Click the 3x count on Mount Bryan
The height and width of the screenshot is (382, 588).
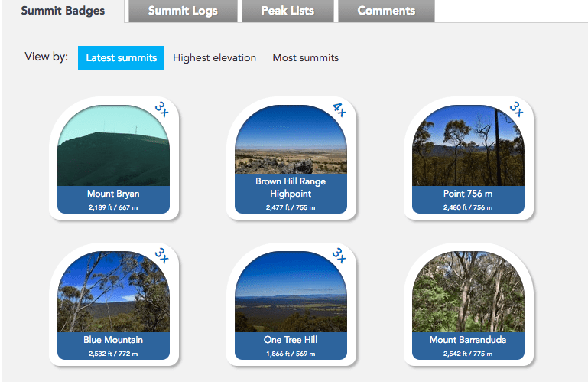point(162,109)
